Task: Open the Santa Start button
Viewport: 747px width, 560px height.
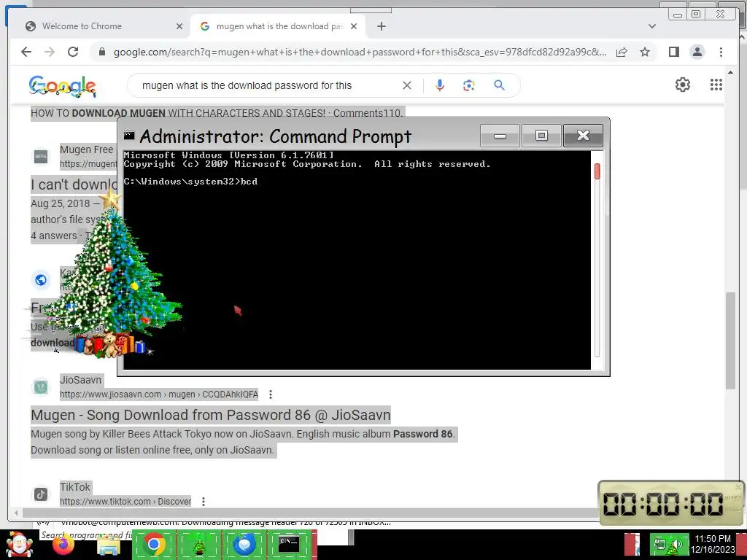Action: tap(19, 544)
